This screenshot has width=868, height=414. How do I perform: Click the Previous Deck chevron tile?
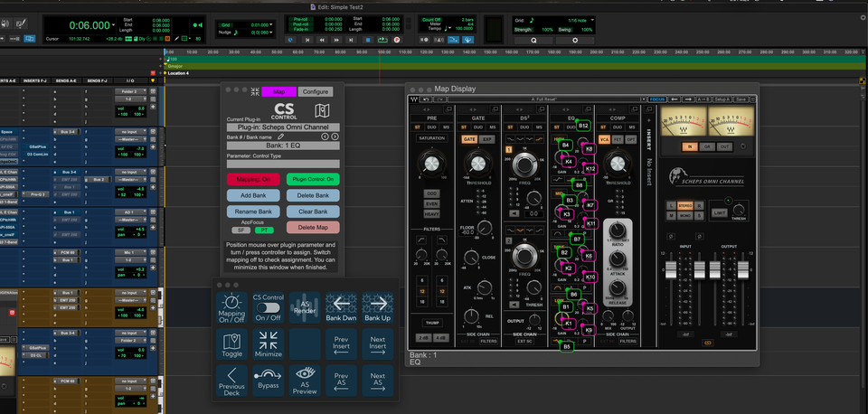coord(232,380)
